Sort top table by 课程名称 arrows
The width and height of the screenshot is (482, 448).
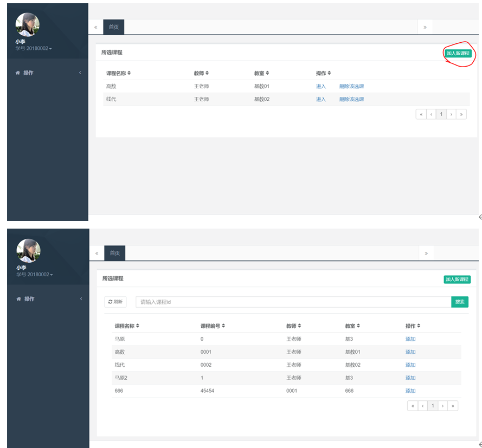coord(129,73)
